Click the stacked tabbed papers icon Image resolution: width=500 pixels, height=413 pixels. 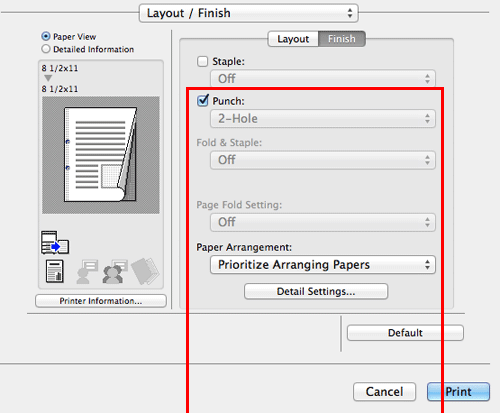click(145, 271)
